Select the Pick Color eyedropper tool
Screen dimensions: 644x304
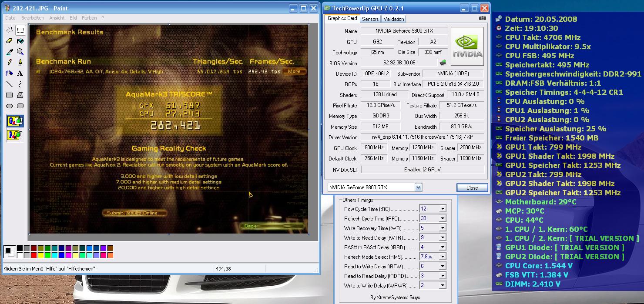pyautogui.click(x=10, y=52)
